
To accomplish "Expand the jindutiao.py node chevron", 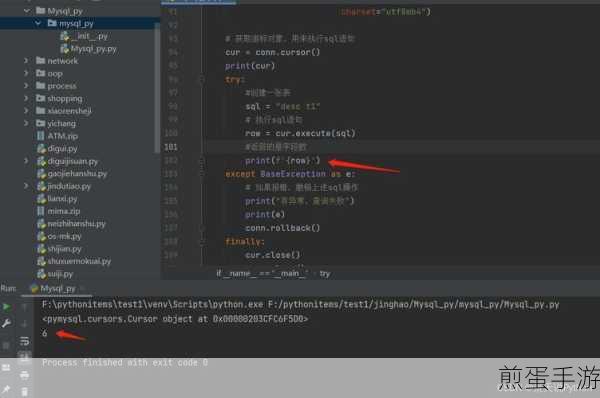I will [26, 186].
